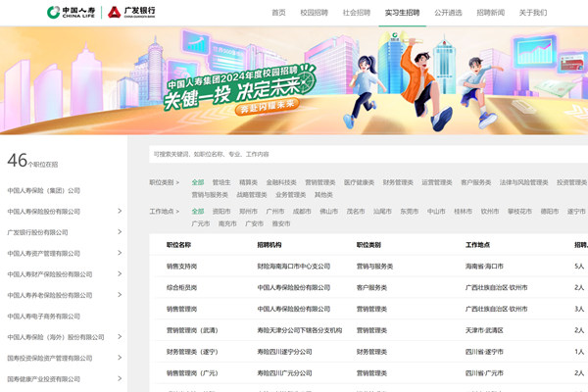Select 全部 in the 职位类别 filter row
The height and width of the screenshot is (392, 588).
pyautogui.click(x=198, y=182)
